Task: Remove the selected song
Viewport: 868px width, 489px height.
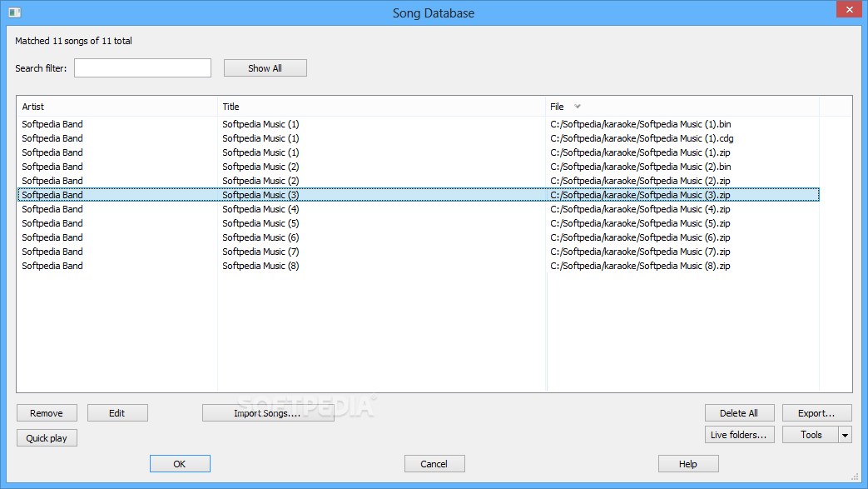Action: 47,413
